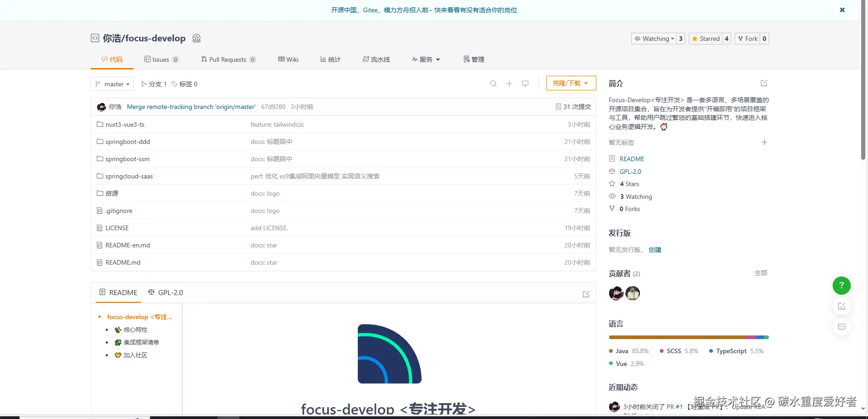Open the floating help question-mark icon
Screen dimensions: 868x419
coord(841,286)
